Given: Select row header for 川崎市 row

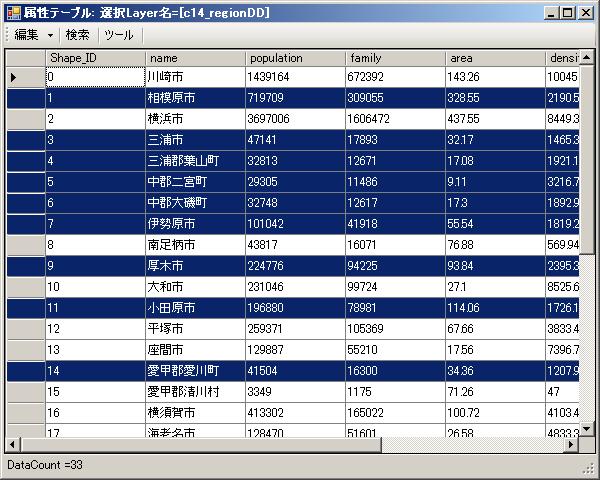Looking at the screenshot, I should pyautogui.click(x=25, y=77).
